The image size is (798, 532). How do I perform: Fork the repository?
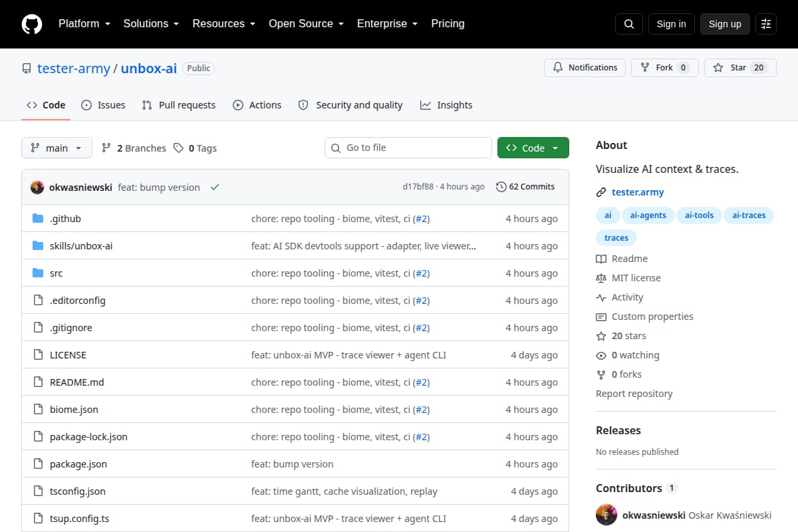click(665, 68)
